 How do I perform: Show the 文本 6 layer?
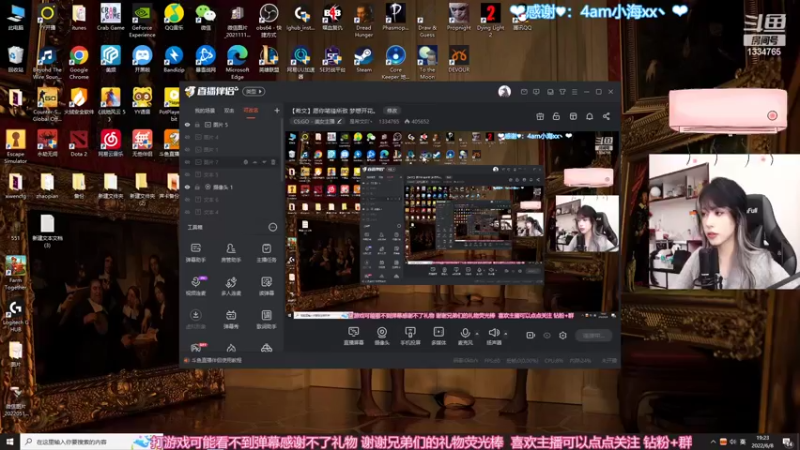(x=188, y=199)
